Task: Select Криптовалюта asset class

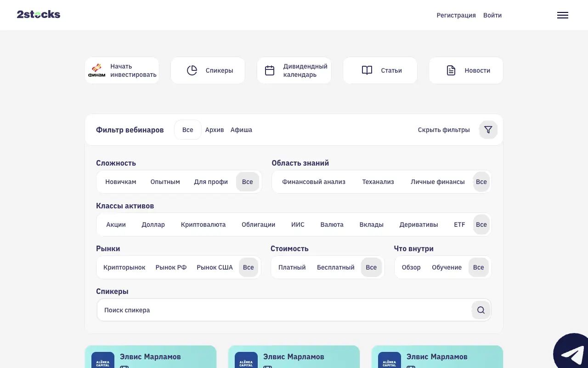Action: pos(204,224)
